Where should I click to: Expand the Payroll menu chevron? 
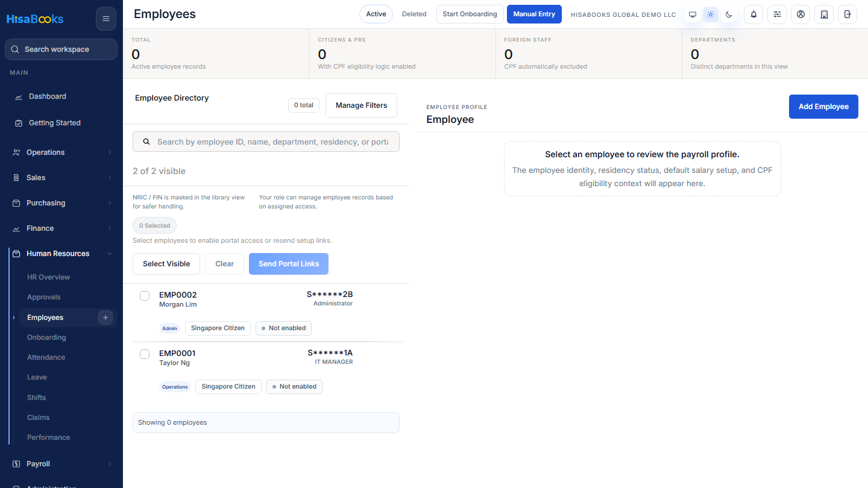click(110, 464)
